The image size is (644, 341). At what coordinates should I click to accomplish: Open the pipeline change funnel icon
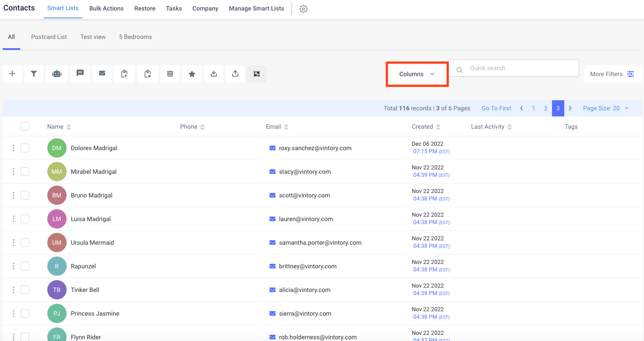34,74
